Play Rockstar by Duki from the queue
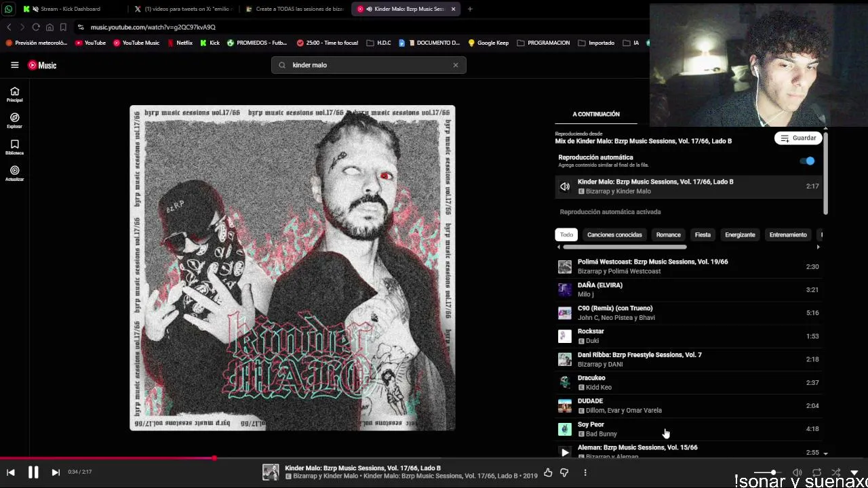 (x=688, y=336)
